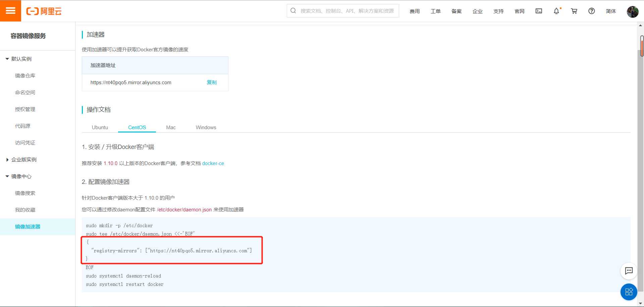The height and width of the screenshot is (307, 644).
Task: Click the 操作文档 section heading
Action: point(99,110)
